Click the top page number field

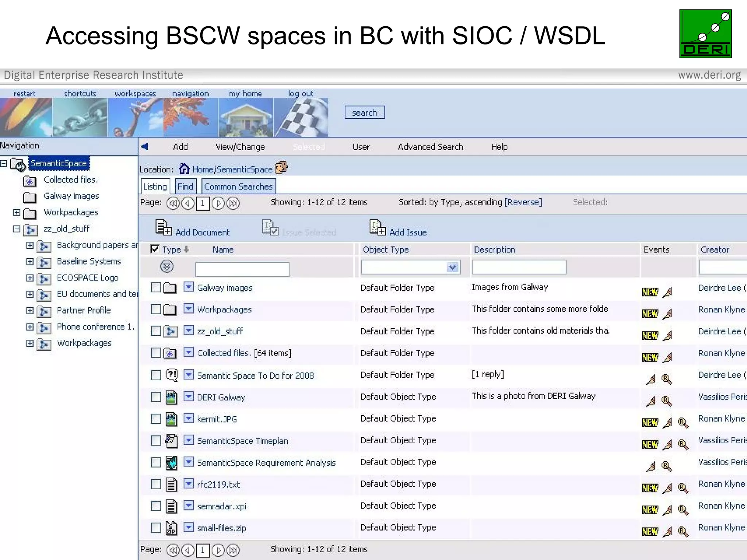[203, 203]
